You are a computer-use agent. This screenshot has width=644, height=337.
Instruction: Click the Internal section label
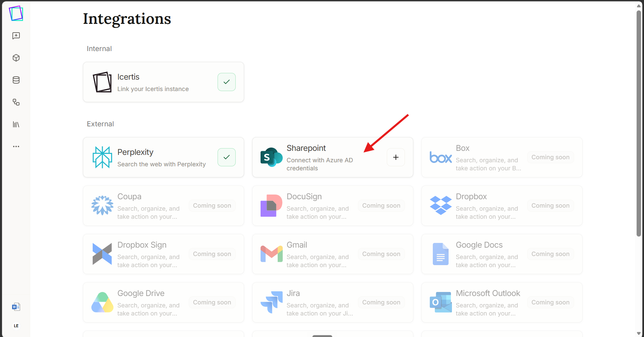click(x=99, y=49)
